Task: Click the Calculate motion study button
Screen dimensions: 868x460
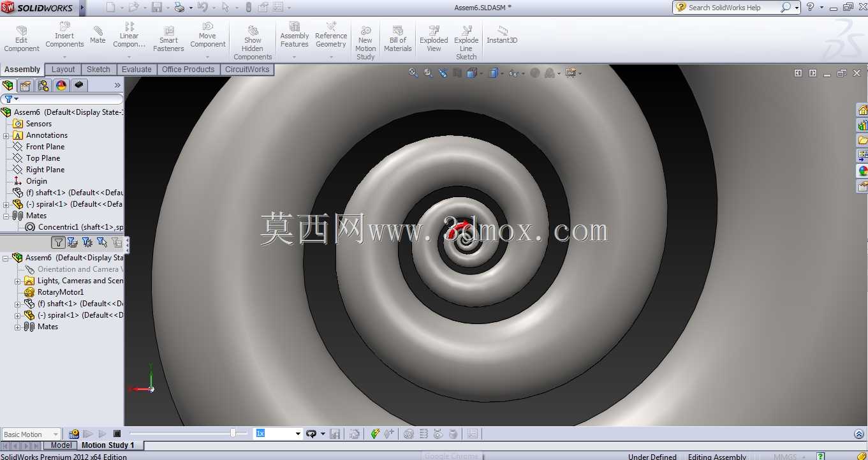Action: coord(74,434)
